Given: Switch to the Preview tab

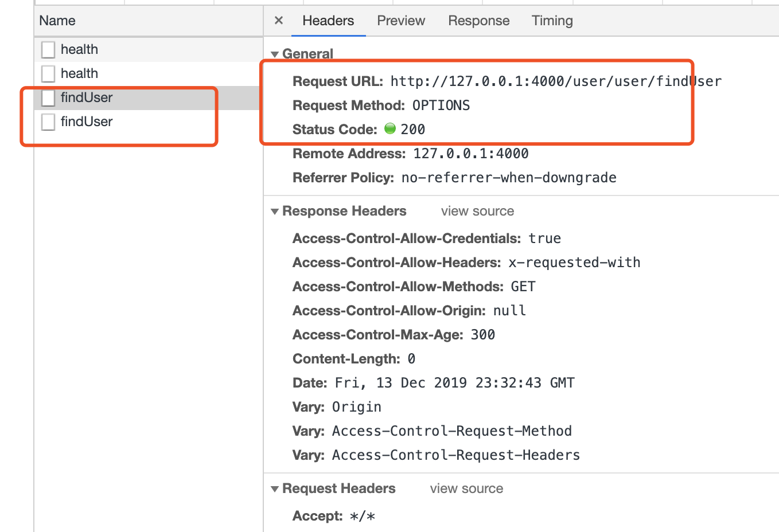Looking at the screenshot, I should tap(401, 21).
